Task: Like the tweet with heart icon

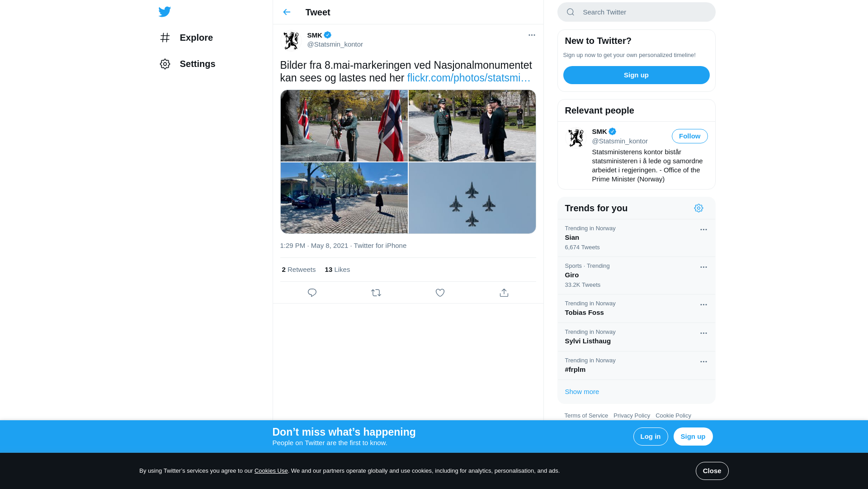Action: pyautogui.click(x=440, y=293)
